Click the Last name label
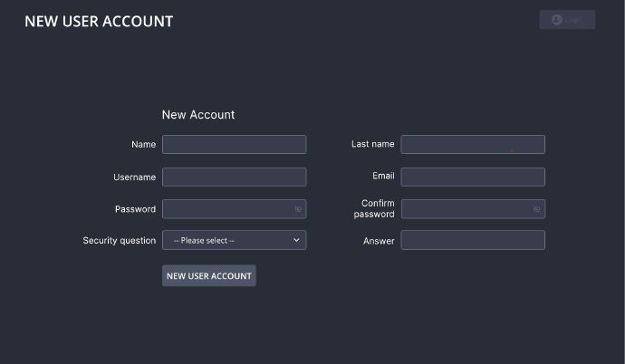Viewport: 625px width, 364px height. point(372,145)
